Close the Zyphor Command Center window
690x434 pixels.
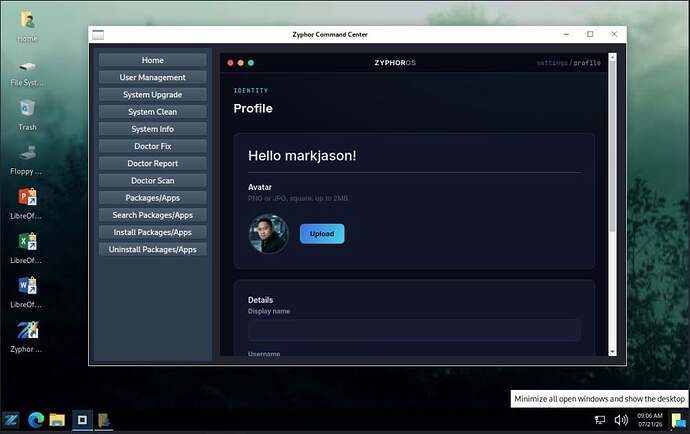click(614, 34)
